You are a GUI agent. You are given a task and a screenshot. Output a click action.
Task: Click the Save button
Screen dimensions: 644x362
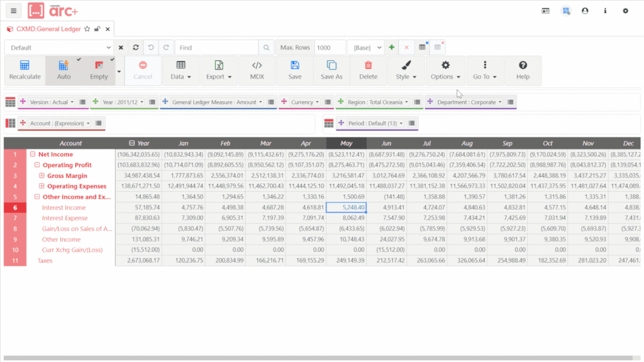tap(294, 70)
